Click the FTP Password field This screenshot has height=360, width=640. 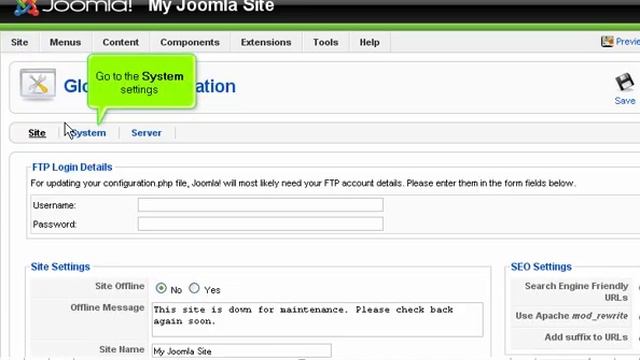point(260,224)
